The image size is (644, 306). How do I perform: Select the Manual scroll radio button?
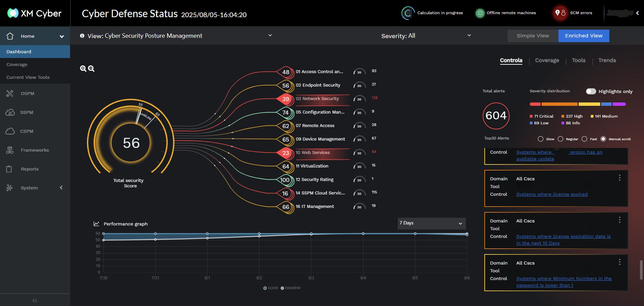tap(603, 139)
